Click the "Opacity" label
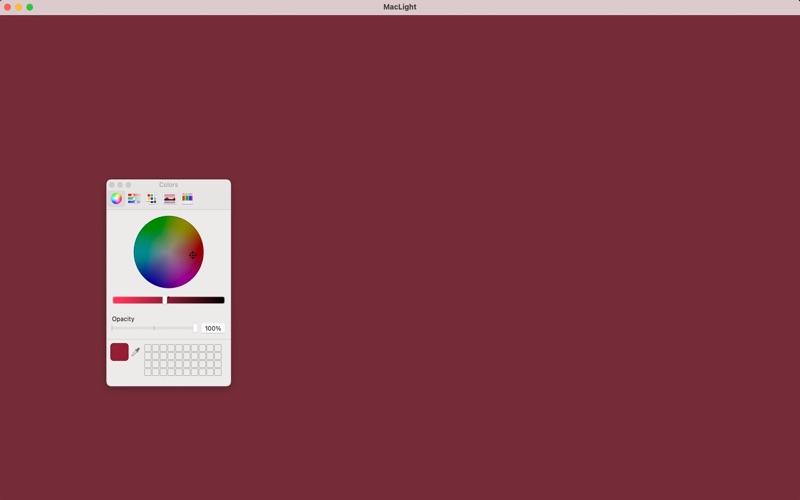The image size is (800, 500). coord(123,319)
